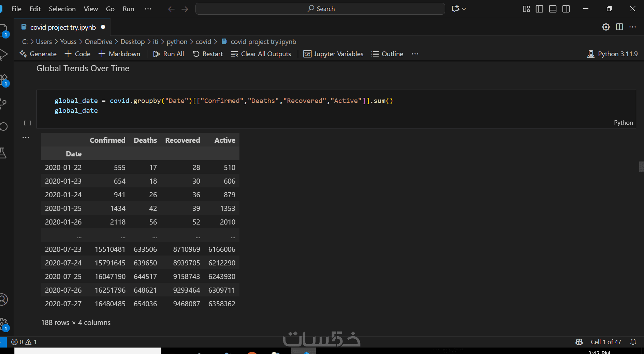Add a new Markdown cell

click(x=119, y=54)
